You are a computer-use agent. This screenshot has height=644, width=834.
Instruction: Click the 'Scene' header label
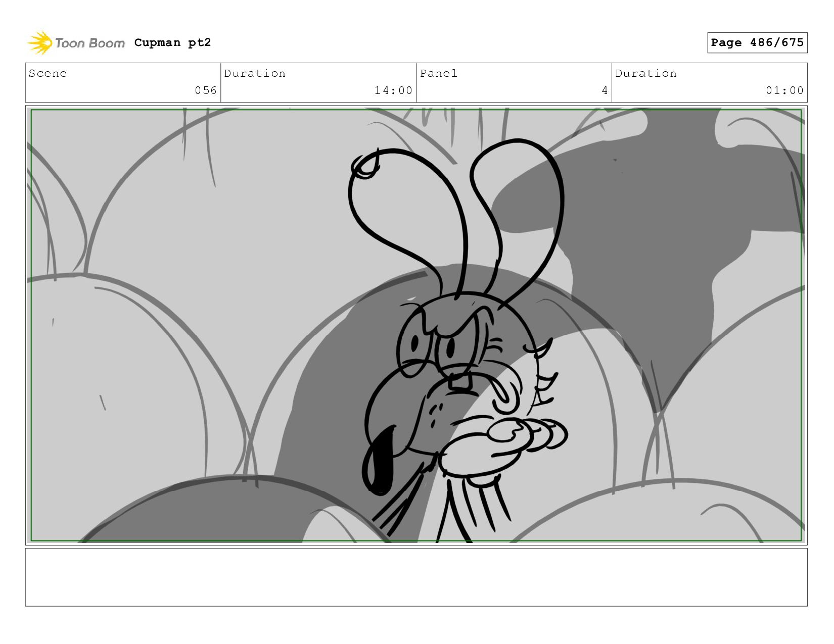coord(48,73)
